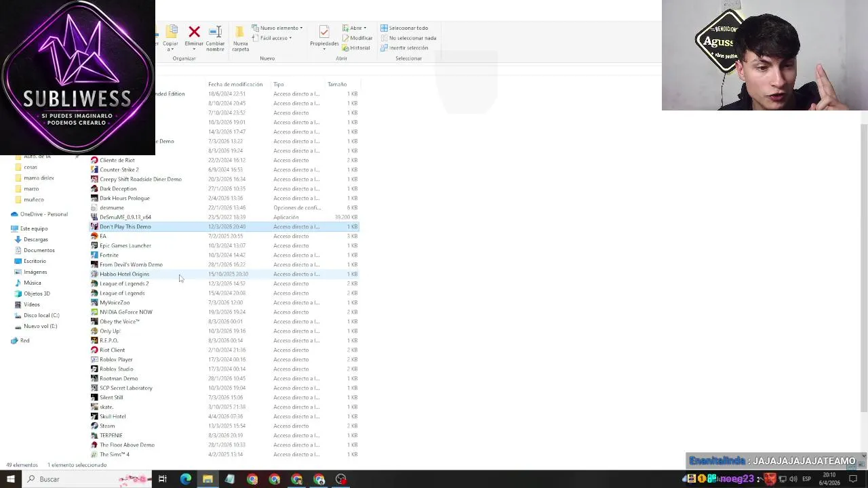Open the mama dislex folder
868x488 pixels.
39,178
